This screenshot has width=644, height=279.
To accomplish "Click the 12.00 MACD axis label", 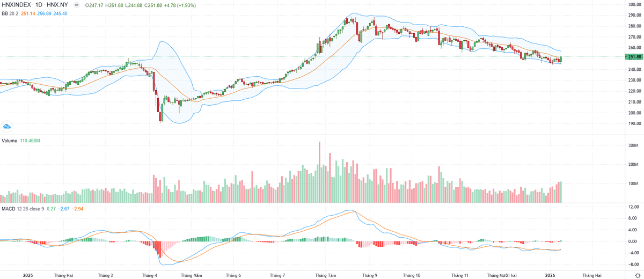I will [633, 207].
